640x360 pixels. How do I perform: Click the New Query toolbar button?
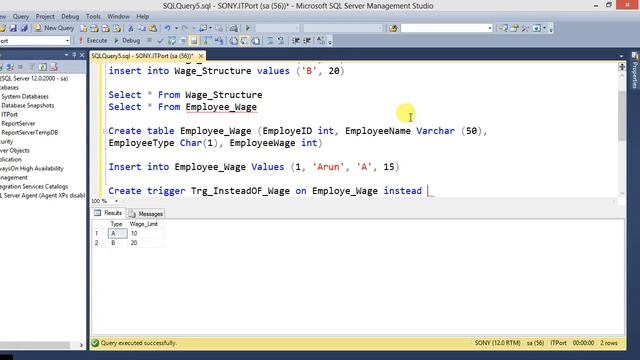click(x=54, y=28)
